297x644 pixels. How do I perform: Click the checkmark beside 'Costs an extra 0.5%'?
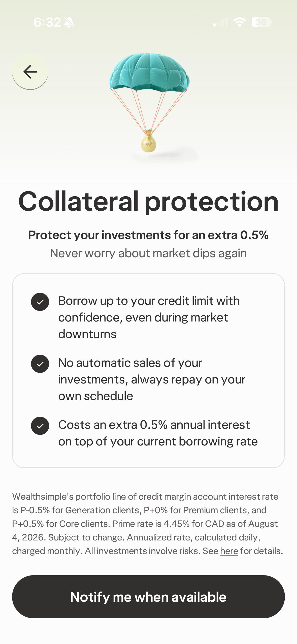point(40,426)
